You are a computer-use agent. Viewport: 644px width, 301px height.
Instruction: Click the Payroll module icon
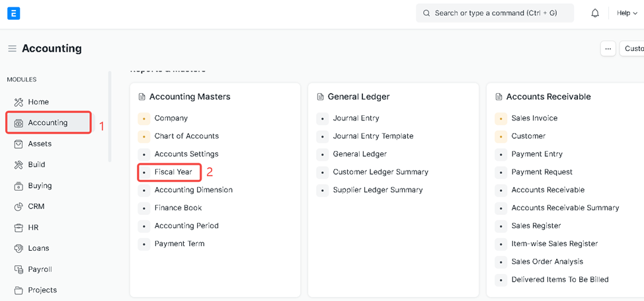19,269
